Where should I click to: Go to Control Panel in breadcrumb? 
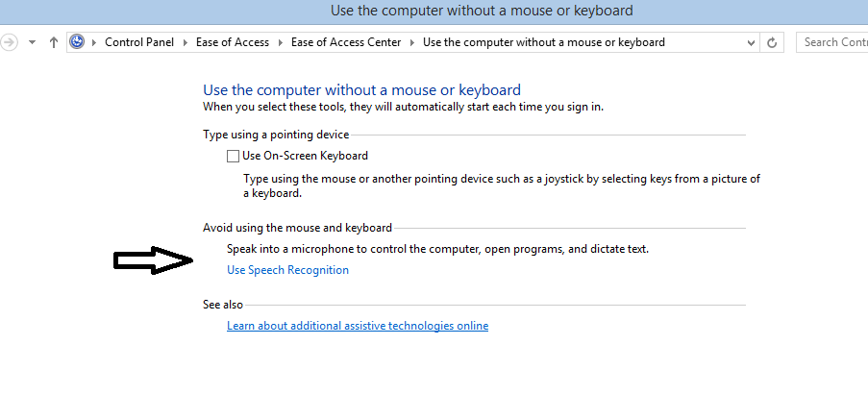137,42
